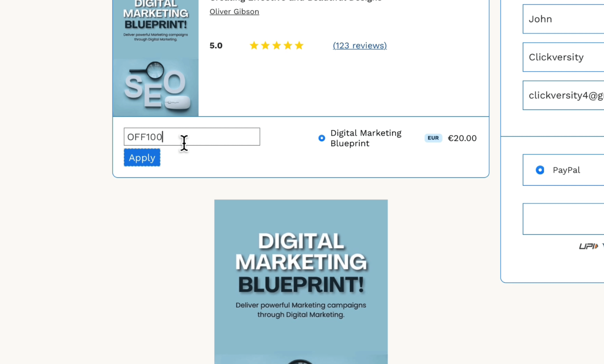This screenshot has width=604, height=364.
Task: Click the EUR currency badge
Action: click(x=433, y=138)
